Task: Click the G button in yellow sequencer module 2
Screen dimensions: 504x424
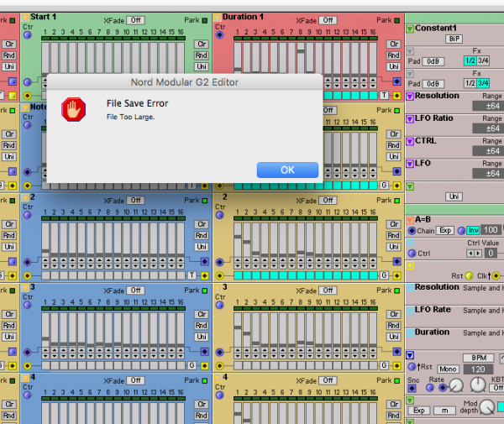Action: tap(384, 275)
